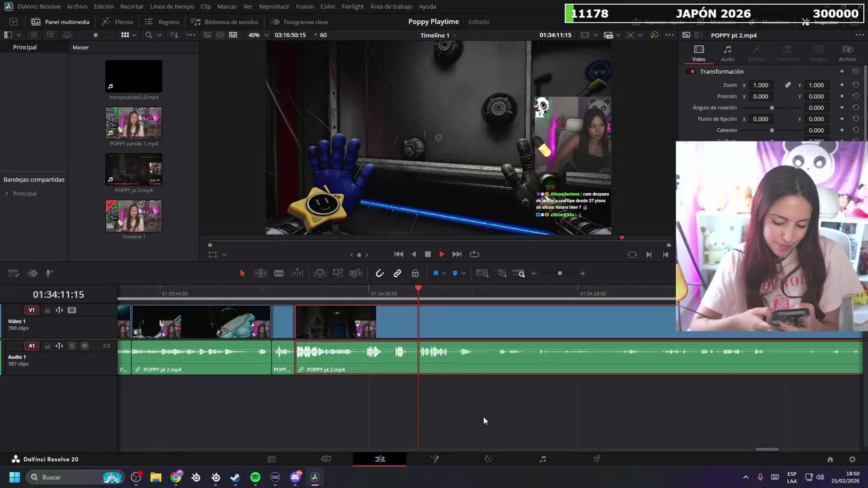Select the Blade edit mode tool

tap(279, 273)
